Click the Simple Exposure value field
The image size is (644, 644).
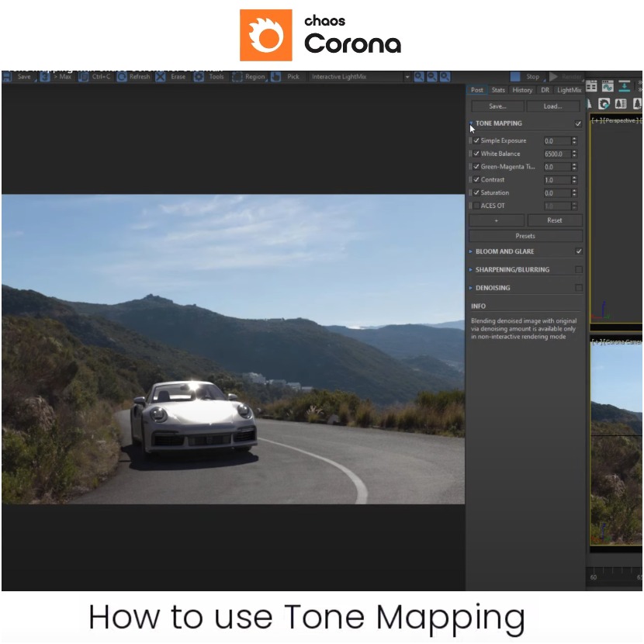[557, 141]
